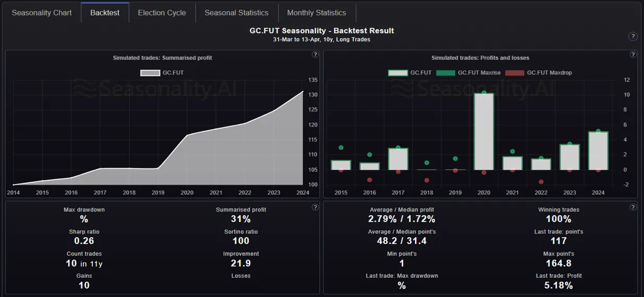Open the Election Cycle tab
Image resolution: width=644 pixels, height=297 pixels.
(162, 13)
